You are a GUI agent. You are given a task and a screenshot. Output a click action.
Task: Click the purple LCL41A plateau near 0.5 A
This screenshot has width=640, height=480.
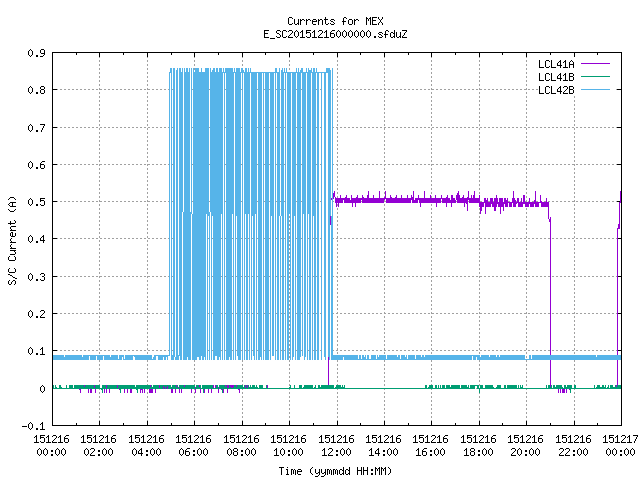(441, 200)
